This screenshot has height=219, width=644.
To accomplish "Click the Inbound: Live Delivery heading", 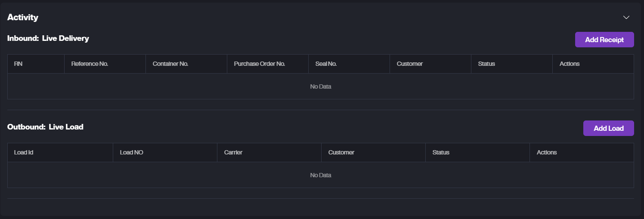I will click(x=48, y=38).
